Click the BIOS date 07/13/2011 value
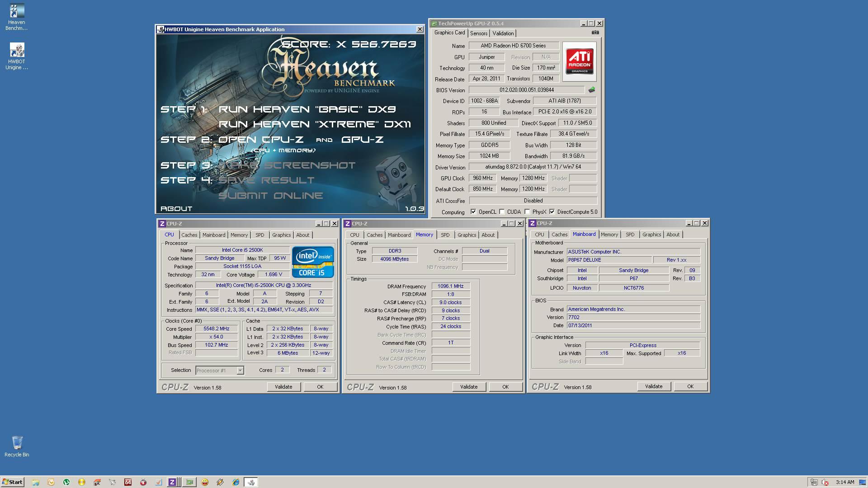The width and height of the screenshot is (868, 488). (x=633, y=326)
